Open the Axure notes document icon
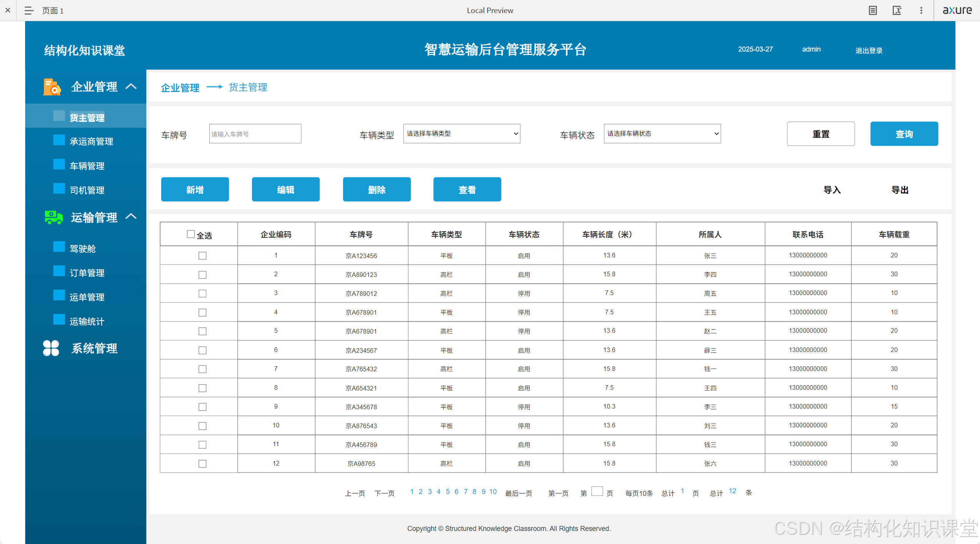Screen dimensions: 980x544 (873, 10)
